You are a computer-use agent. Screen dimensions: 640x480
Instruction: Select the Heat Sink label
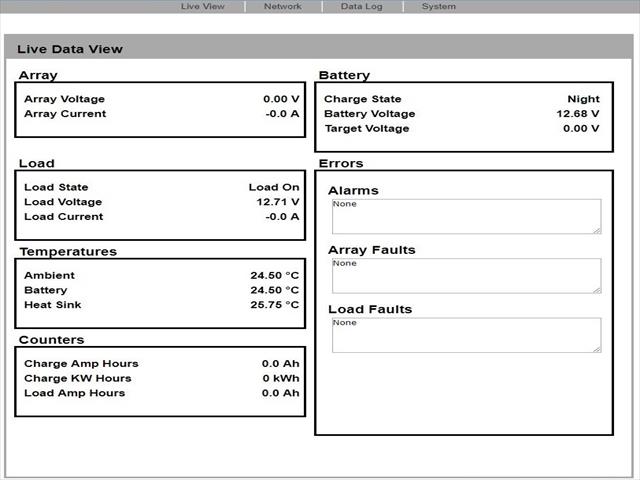pos(53,305)
